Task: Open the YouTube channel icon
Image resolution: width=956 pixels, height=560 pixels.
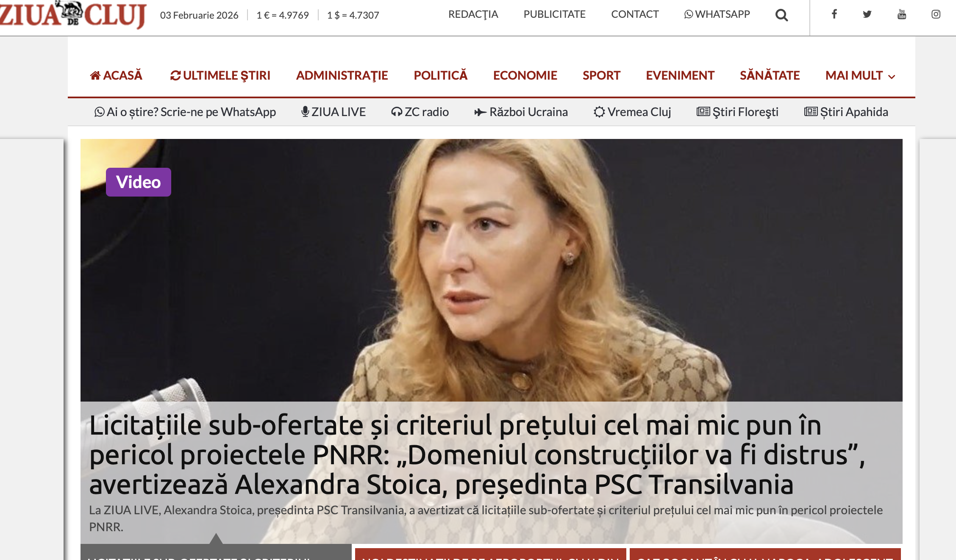Action: pos(902,14)
